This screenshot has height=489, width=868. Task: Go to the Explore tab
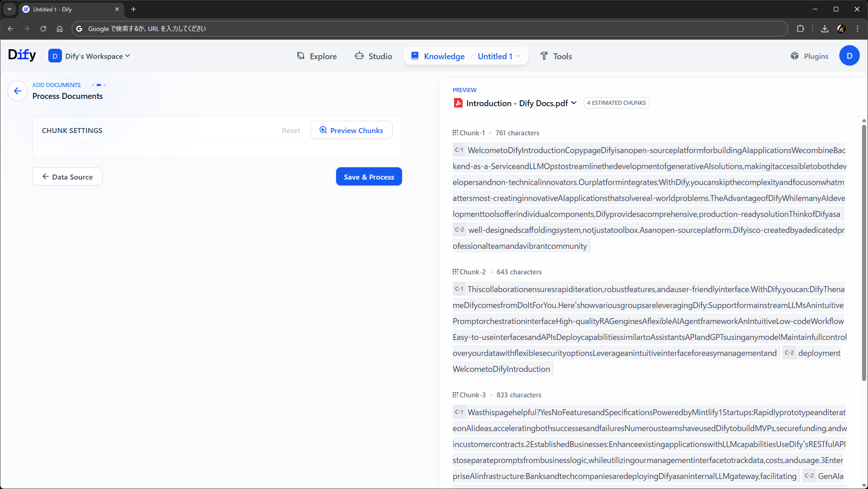tap(317, 56)
